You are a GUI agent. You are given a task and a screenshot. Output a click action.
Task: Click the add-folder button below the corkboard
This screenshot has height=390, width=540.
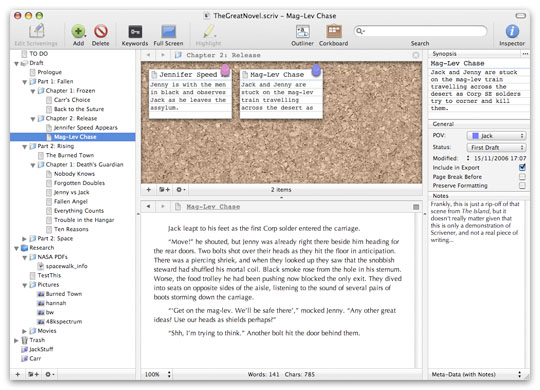164,189
